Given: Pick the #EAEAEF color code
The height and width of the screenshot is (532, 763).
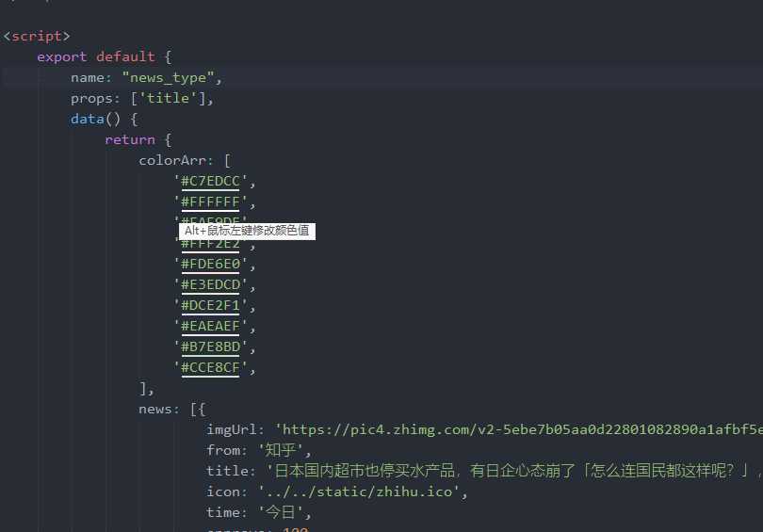Looking at the screenshot, I should (214, 326).
